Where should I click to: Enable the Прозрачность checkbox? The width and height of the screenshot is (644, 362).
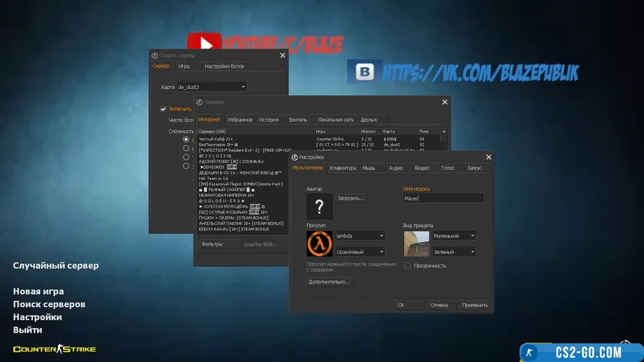click(408, 266)
